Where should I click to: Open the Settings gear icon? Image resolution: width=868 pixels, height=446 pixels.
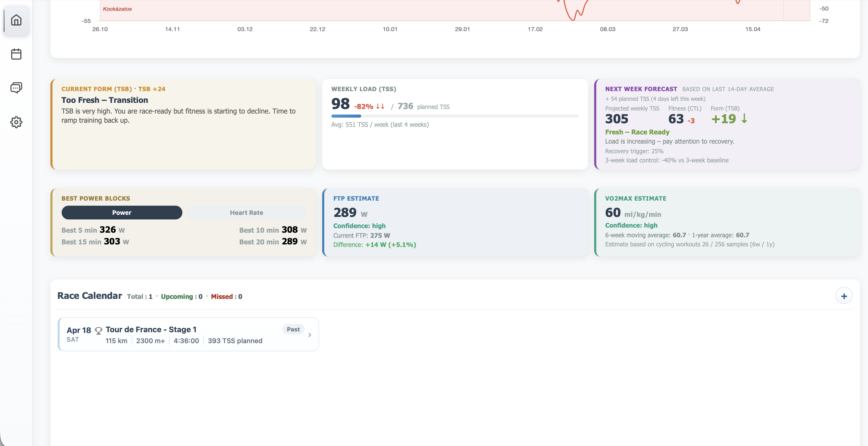pos(16,122)
